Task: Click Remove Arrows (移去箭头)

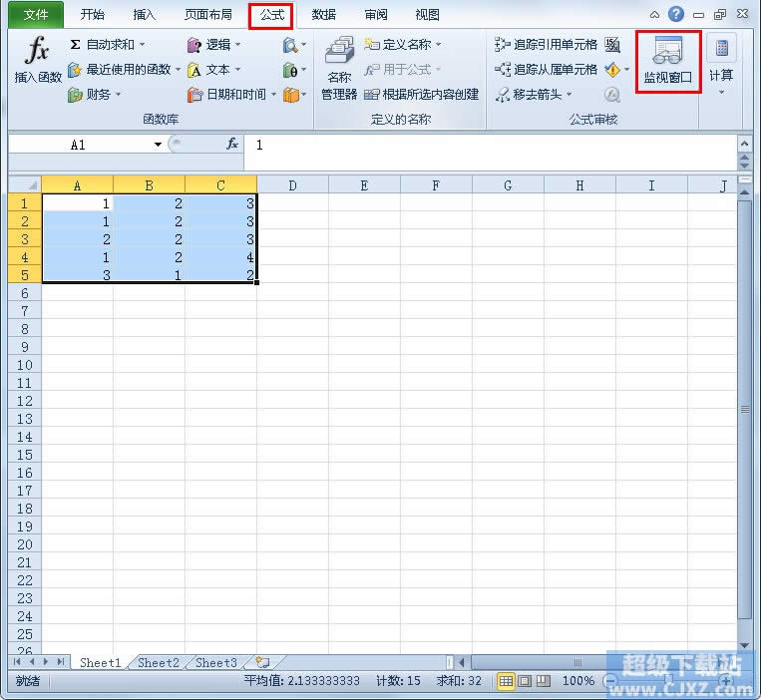Action: [534, 94]
